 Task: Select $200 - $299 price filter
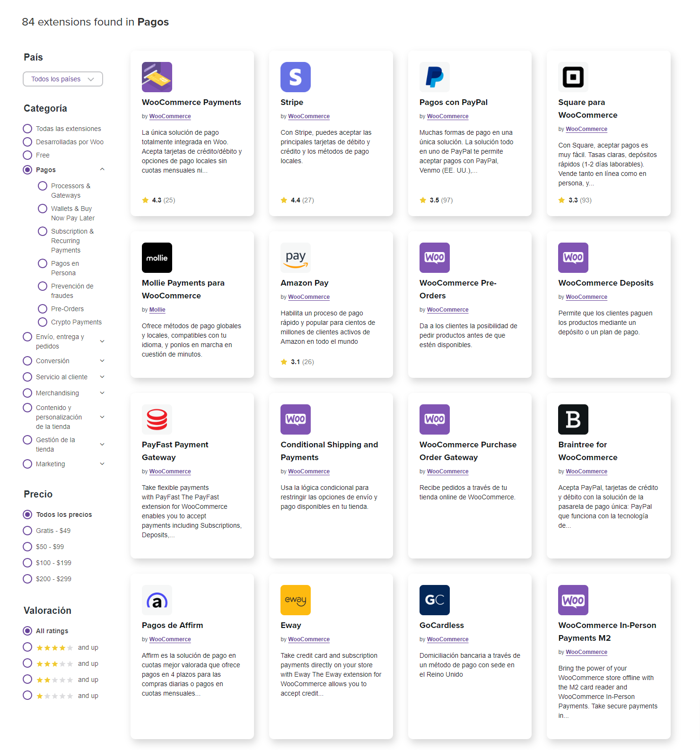pyautogui.click(x=27, y=579)
